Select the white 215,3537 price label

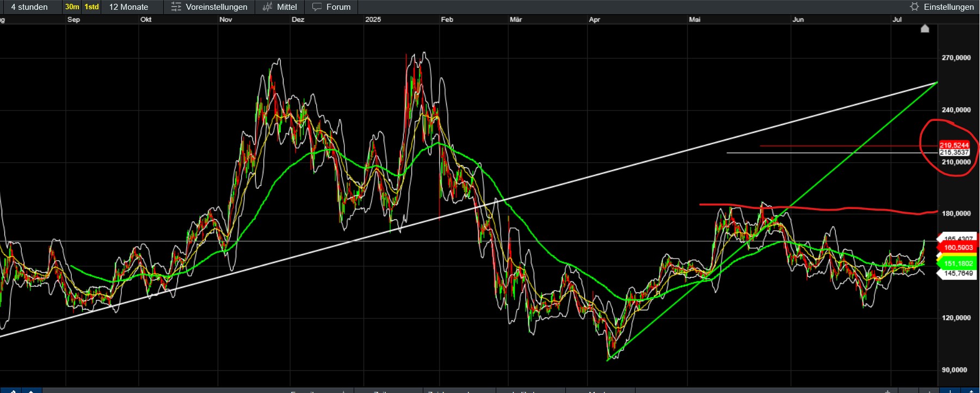(x=954, y=152)
